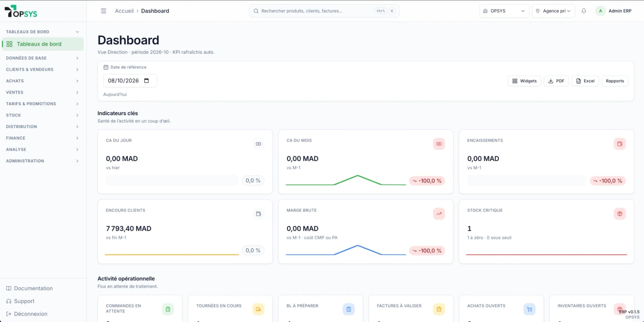Click the Déconnexion link
This screenshot has width=644, height=322.
(27, 314)
